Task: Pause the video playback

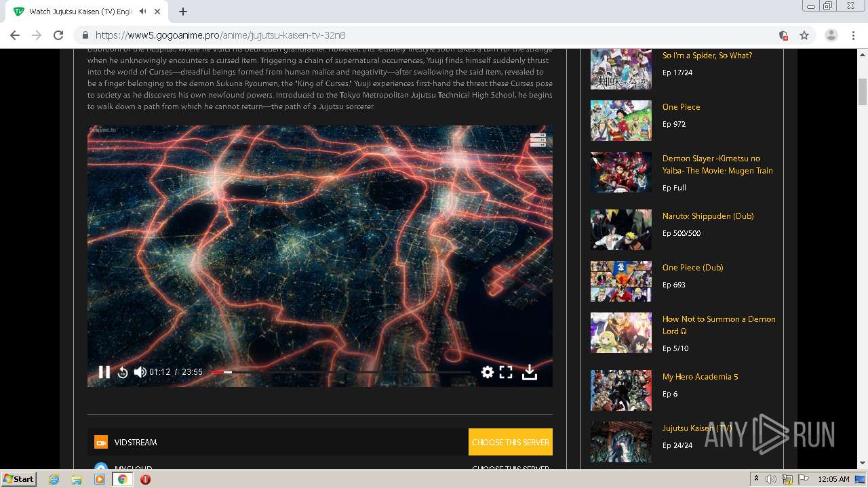Action: (x=104, y=372)
